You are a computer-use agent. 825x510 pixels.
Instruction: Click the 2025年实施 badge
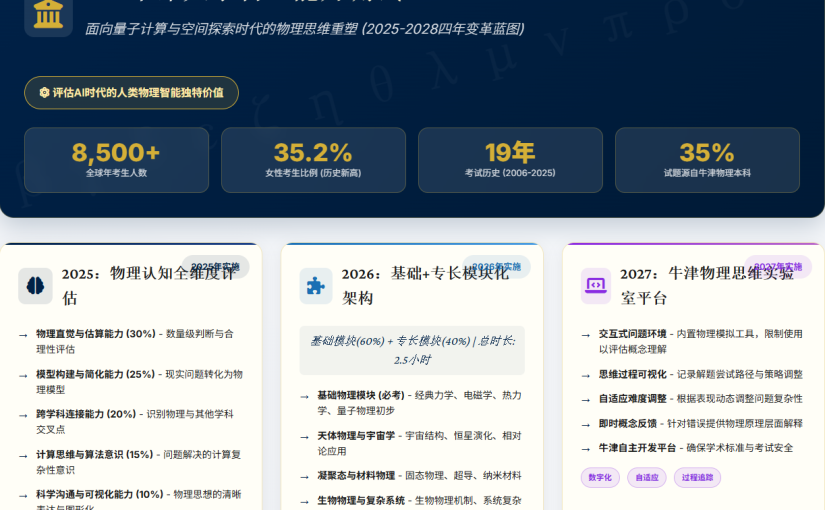(x=215, y=266)
